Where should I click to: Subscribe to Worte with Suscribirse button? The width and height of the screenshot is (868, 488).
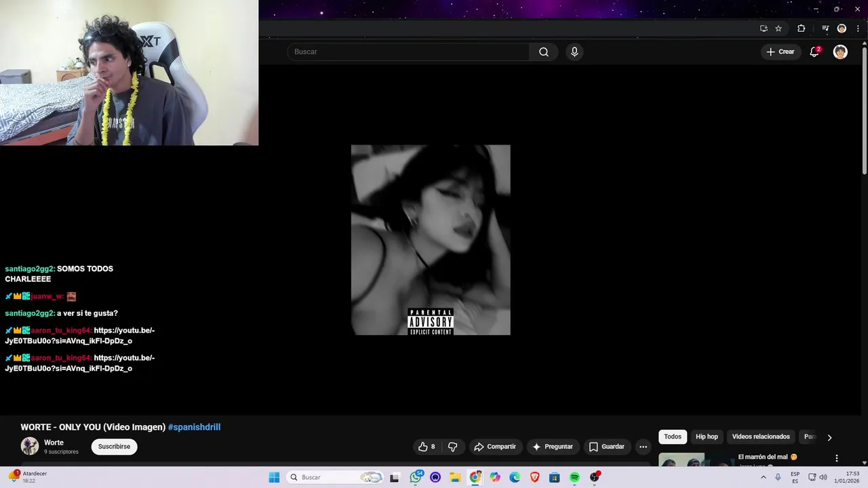tap(114, 447)
